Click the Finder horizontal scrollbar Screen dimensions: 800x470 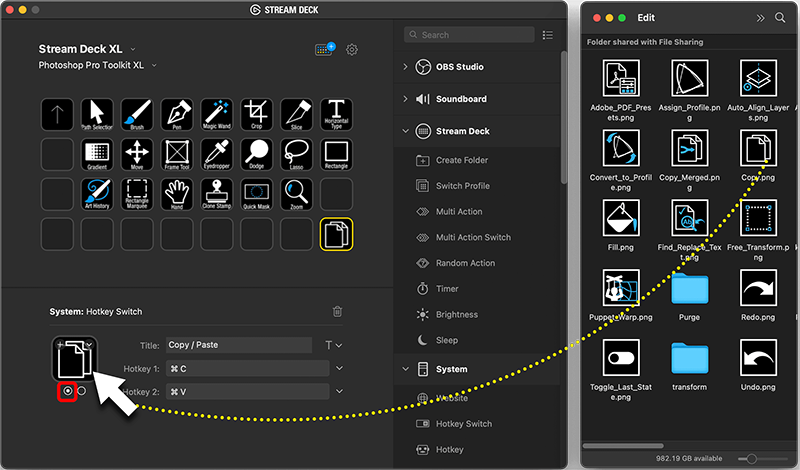click(x=623, y=446)
